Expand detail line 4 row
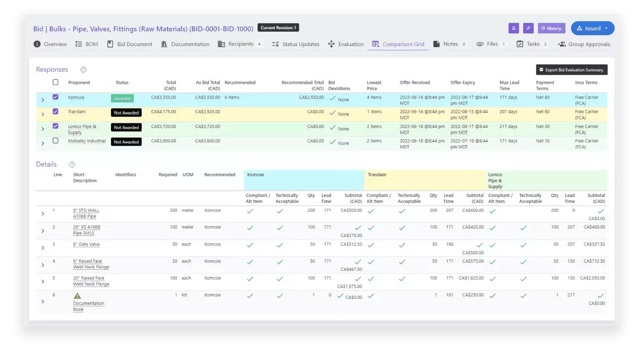The image size is (644, 351). (43, 265)
